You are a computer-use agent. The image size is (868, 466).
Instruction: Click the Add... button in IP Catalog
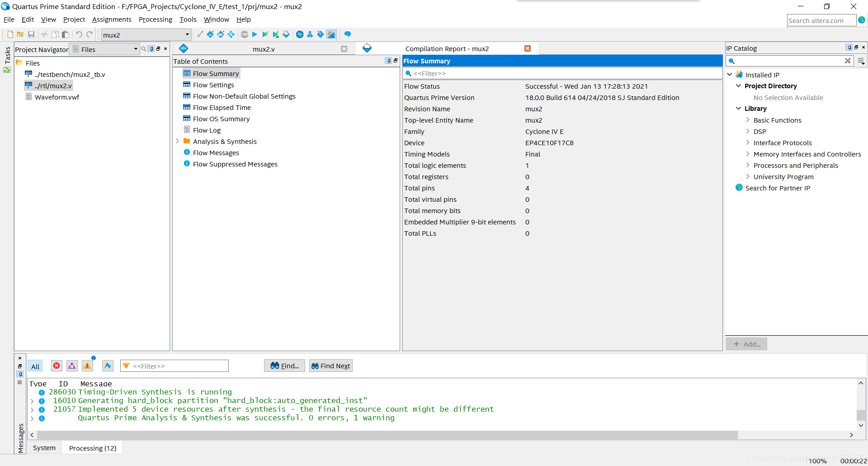(746, 344)
